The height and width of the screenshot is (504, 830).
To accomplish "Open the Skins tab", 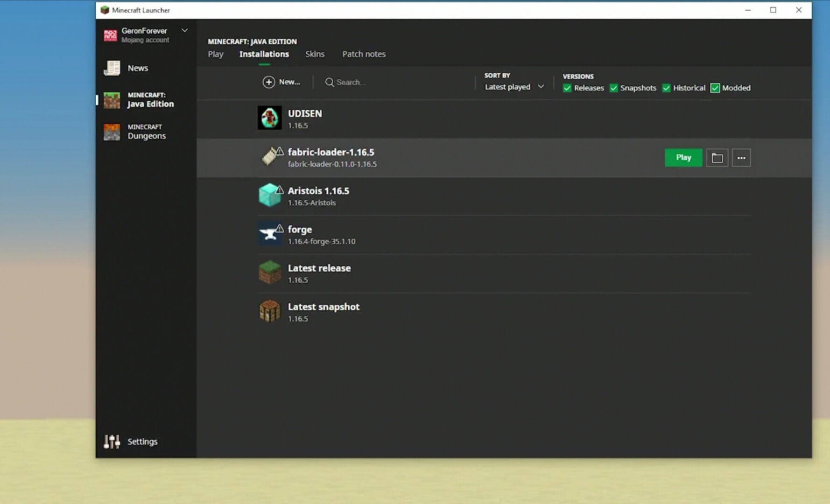I will coord(315,54).
